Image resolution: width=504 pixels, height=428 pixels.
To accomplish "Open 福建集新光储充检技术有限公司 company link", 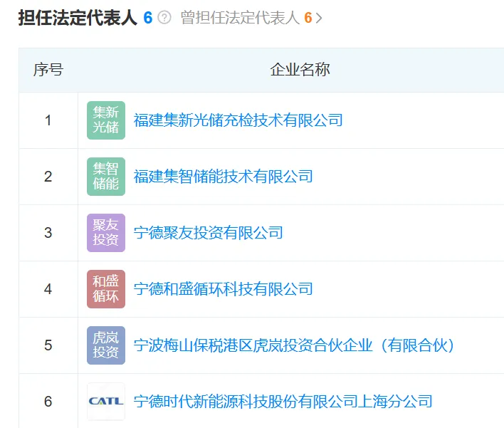I will [x=238, y=120].
